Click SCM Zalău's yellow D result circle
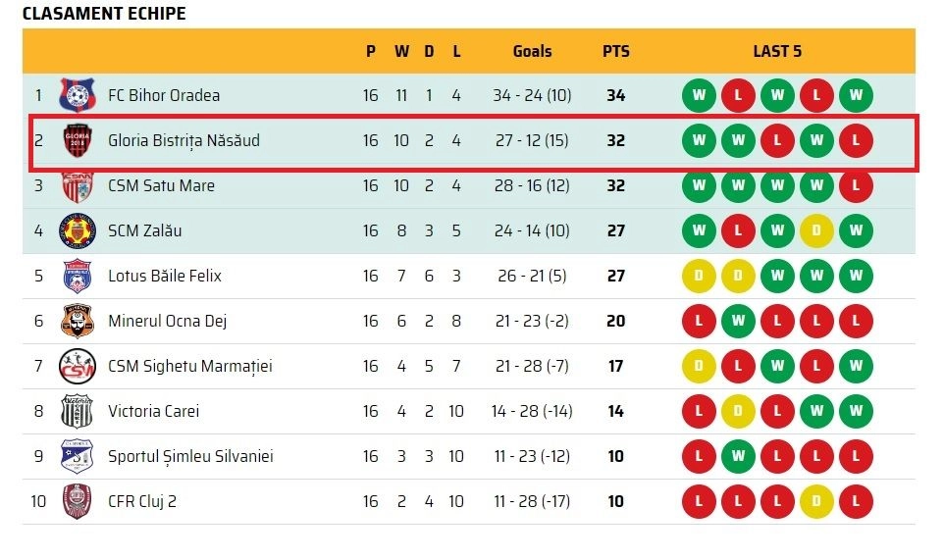The height and width of the screenshot is (560, 944). 816,230
